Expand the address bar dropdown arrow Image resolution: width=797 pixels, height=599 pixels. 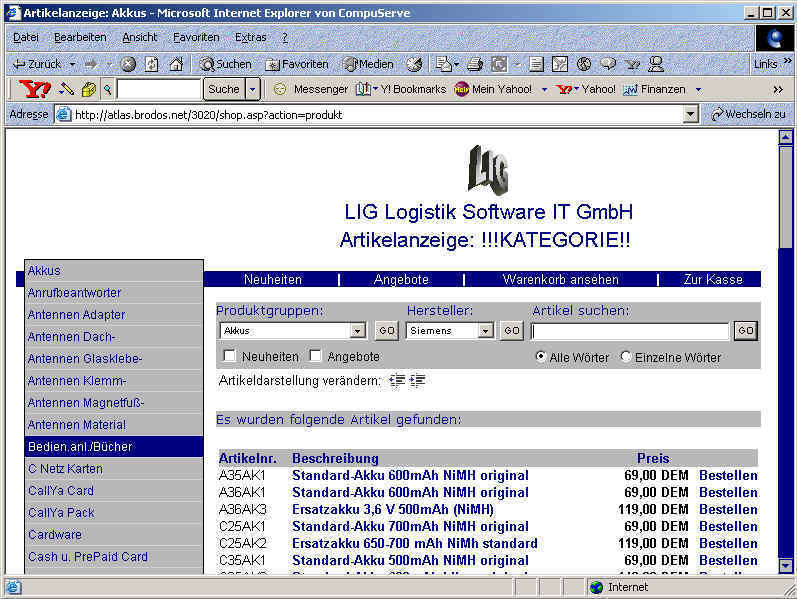(x=690, y=115)
